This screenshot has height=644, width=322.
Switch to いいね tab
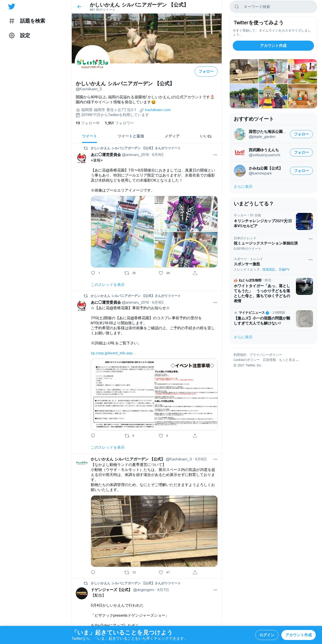tap(206, 136)
